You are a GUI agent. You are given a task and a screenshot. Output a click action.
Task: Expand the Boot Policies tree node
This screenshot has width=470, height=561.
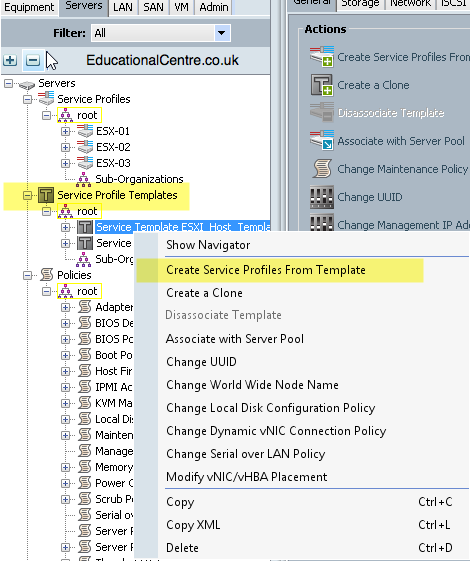65,355
